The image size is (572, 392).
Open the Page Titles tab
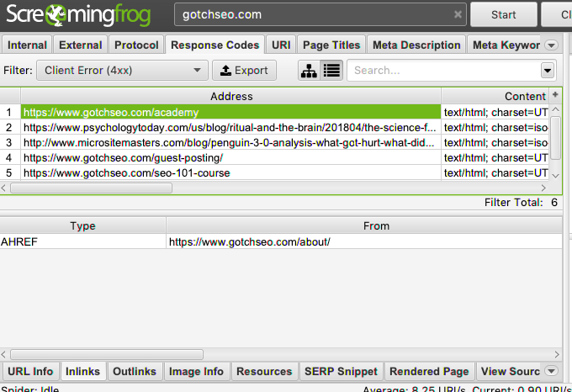pyautogui.click(x=331, y=45)
